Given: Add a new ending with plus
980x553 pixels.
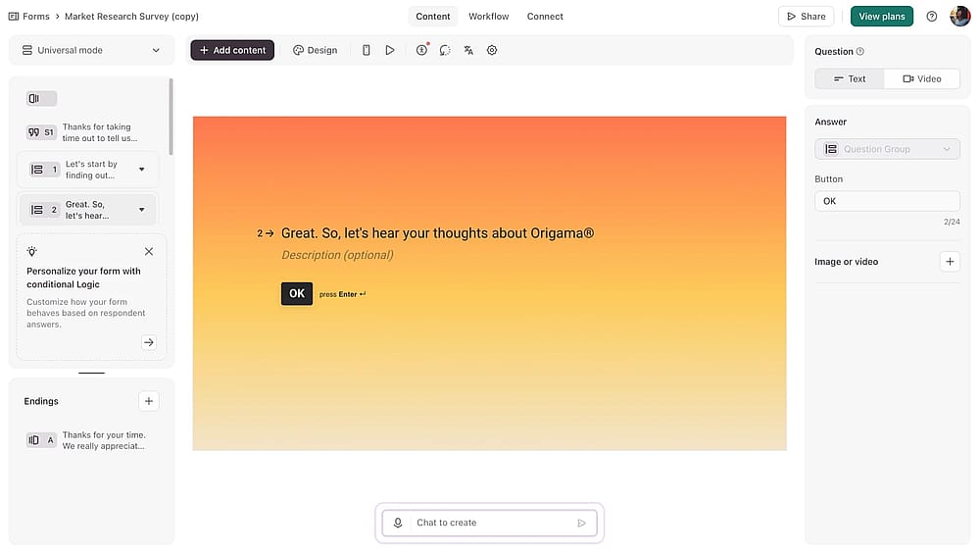Looking at the screenshot, I should 149,401.
